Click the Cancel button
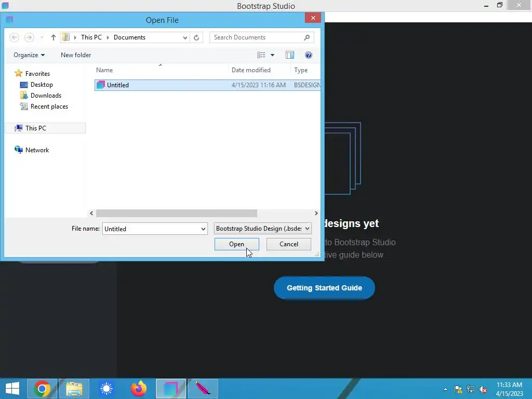Image resolution: width=532 pixels, height=399 pixels. tap(289, 244)
